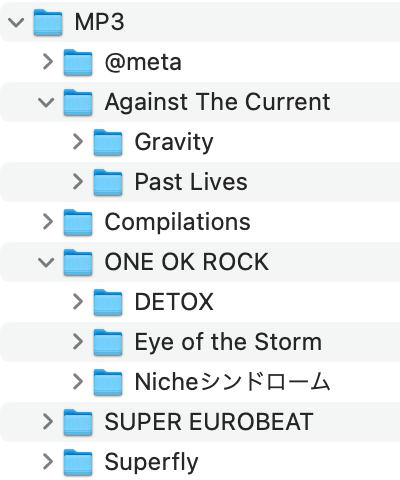The width and height of the screenshot is (400, 480).
Task: Expand the Gravity folder chevron
Action: [x=78, y=142]
